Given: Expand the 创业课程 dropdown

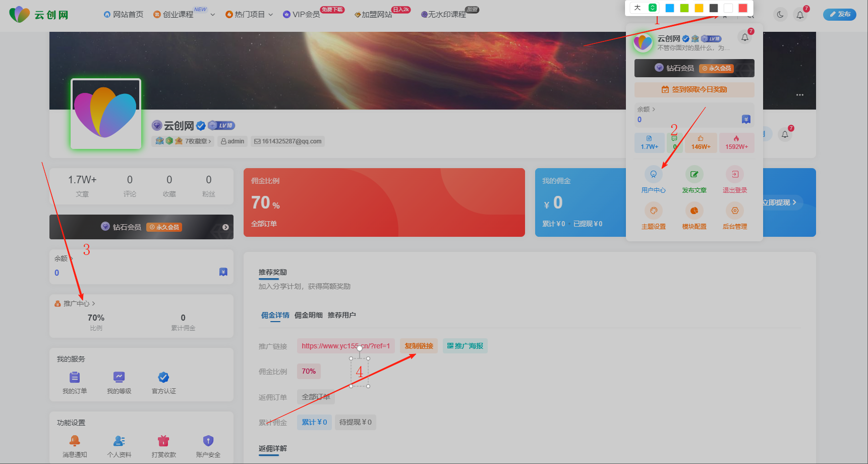Looking at the screenshot, I should point(212,14).
